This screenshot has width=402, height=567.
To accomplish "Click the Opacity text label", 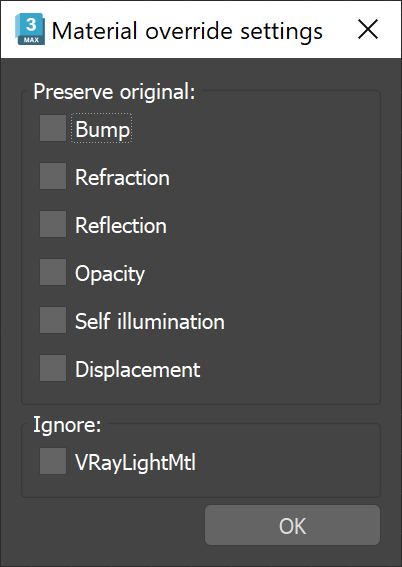I will [110, 274].
